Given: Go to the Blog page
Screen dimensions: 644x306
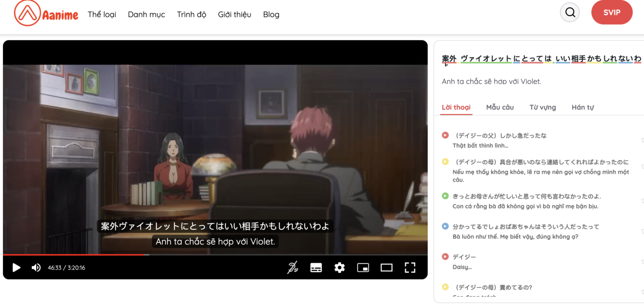Looking at the screenshot, I should (271, 14).
